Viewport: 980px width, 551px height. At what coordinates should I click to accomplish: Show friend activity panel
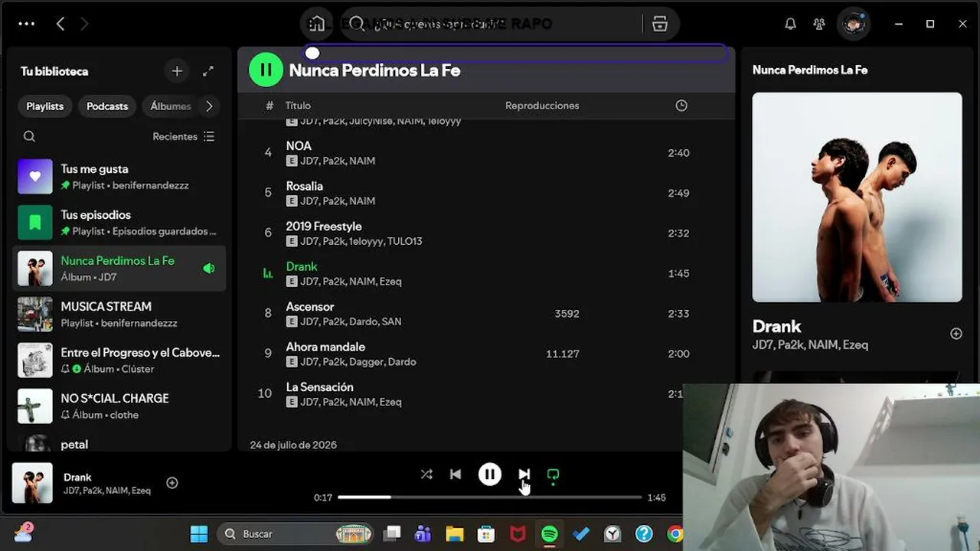point(819,24)
